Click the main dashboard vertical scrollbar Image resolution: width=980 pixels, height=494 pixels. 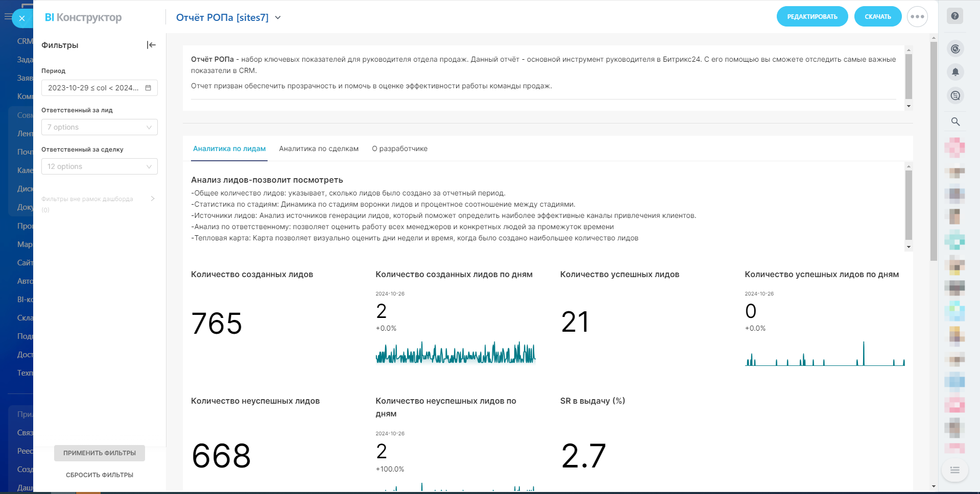(934, 153)
